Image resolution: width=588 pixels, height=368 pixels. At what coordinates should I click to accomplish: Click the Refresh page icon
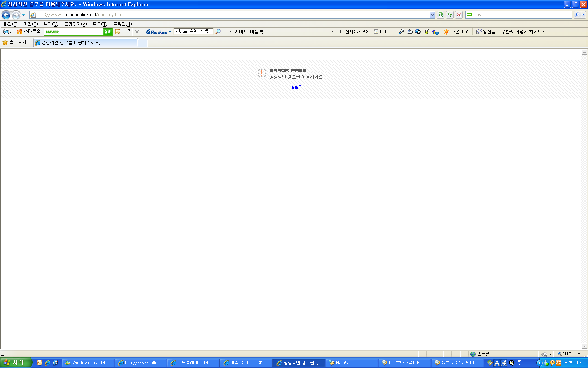tap(450, 15)
